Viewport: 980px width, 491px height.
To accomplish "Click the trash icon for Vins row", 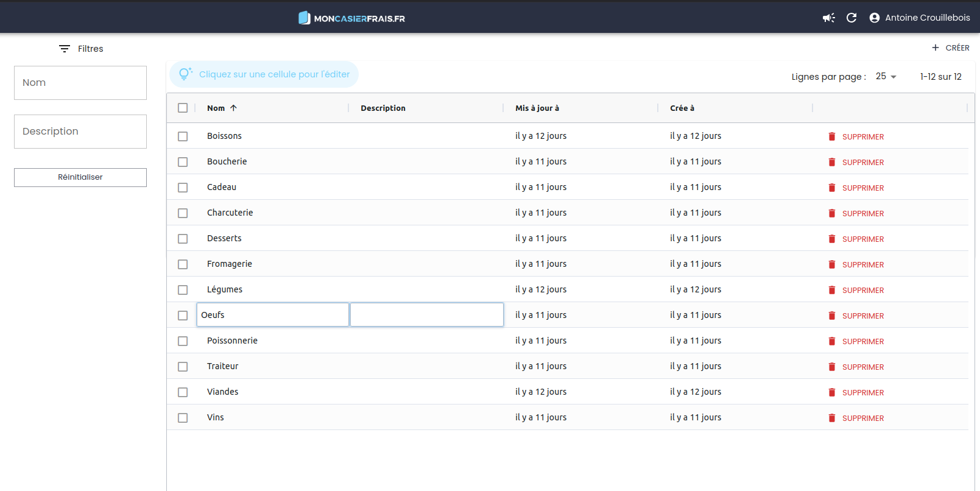I will tap(832, 418).
